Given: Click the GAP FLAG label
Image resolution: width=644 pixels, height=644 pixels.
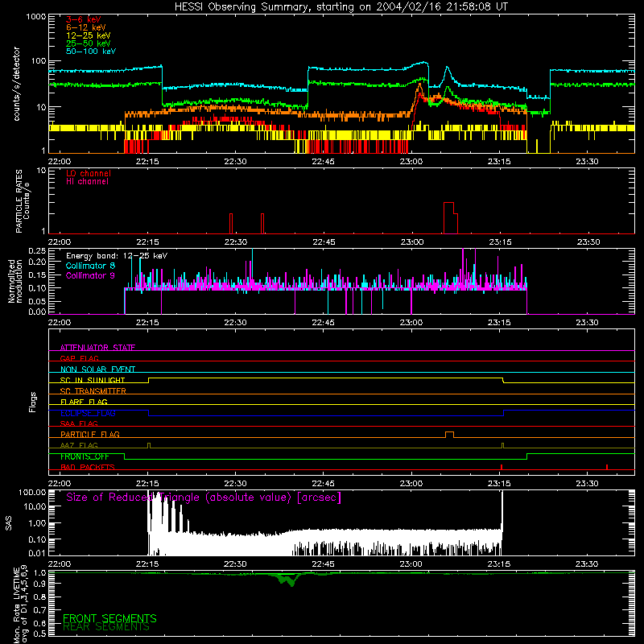Looking at the screenshot, I should coord(79,358).
